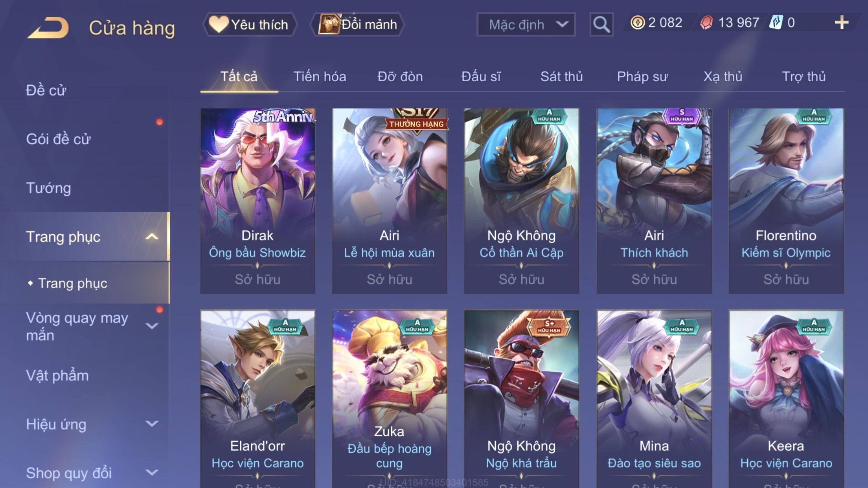Switch to the Tiến hóa tab
Image resolution: width=868 pixels, height=488 pixels.
tap(320, 76)
